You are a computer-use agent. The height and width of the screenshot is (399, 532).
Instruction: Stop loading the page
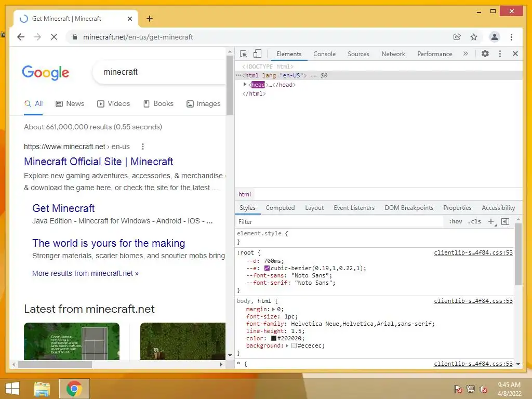pos(54,37)
